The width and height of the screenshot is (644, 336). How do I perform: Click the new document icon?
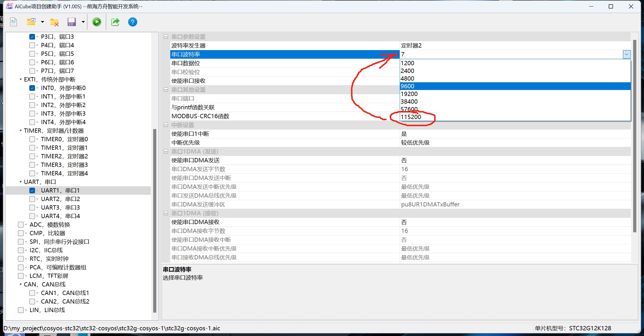point(14,22)
